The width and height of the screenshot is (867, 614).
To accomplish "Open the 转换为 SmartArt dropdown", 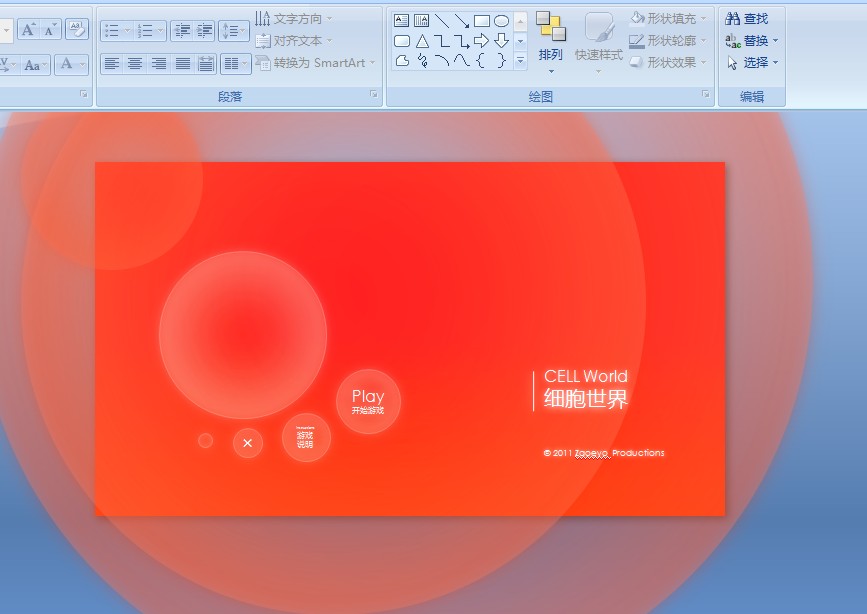I will pos(316,63).
